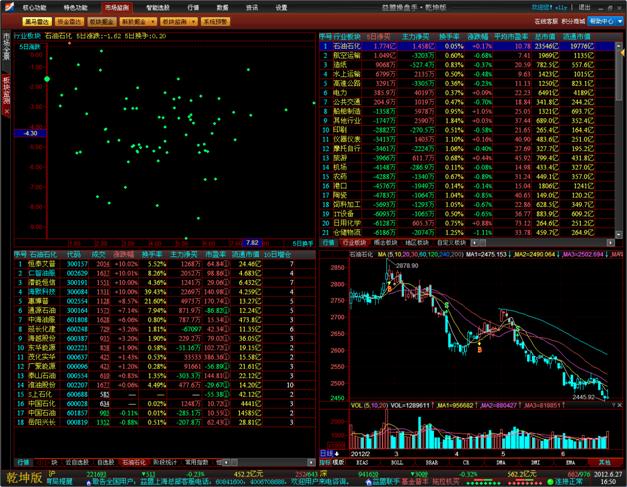This screenshot has height=487, width=627.
Task: Open the 资讯 menu
Action: (x=252, y=8)
